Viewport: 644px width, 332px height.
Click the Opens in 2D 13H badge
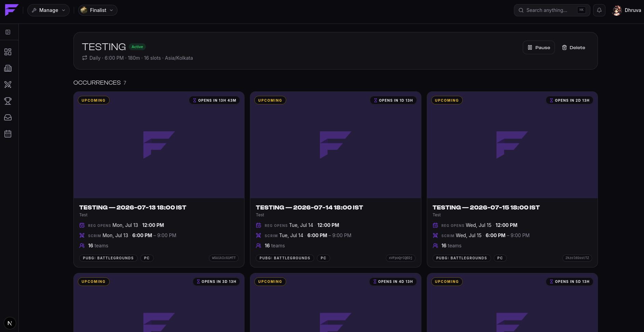coord(570,100)
